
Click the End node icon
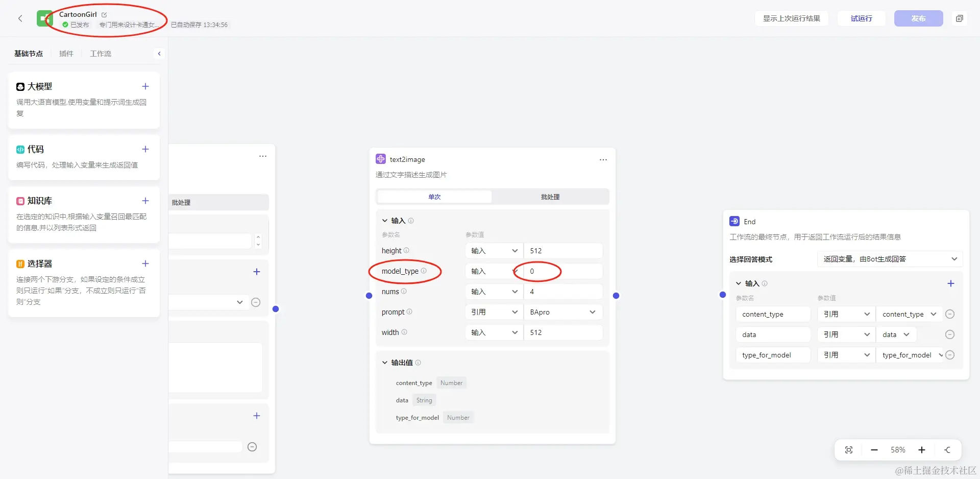click(734, 221)
